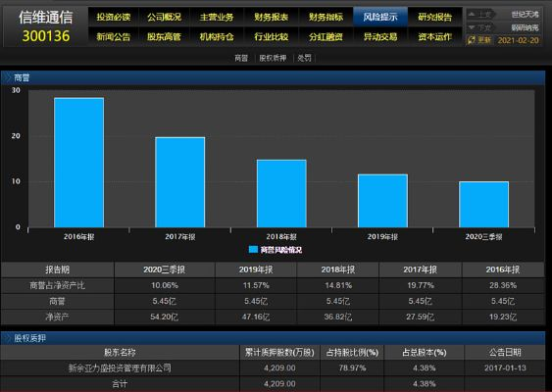The height and width of the screenshot is (392, 552).
Task: Click the 商誉占净资产比 row label
Action: pos(58,285)
